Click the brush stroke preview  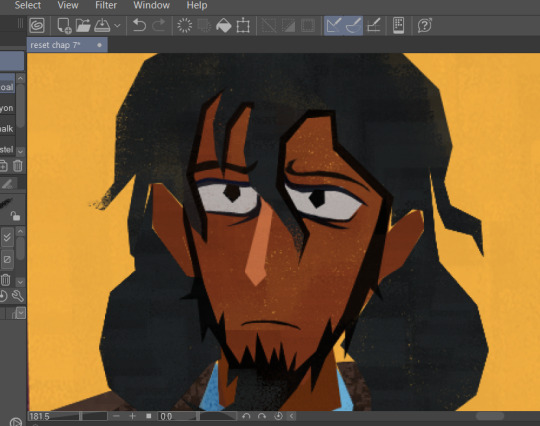pos(6,203)
